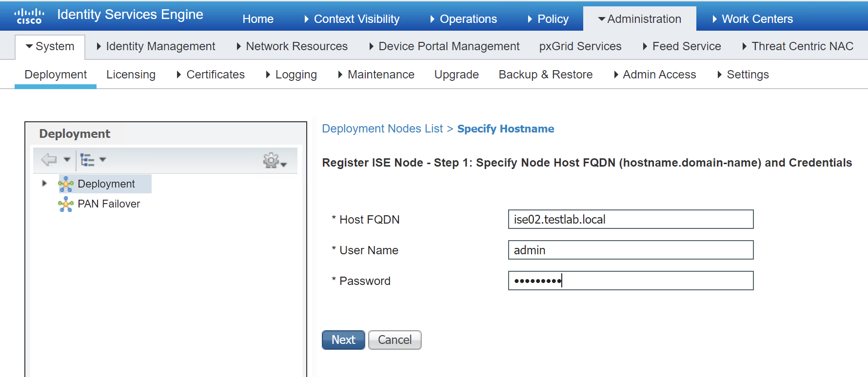868x377 pixels.
Task: Click the back arrow in the Deployment panel toolbar
Action: (50, 160)
